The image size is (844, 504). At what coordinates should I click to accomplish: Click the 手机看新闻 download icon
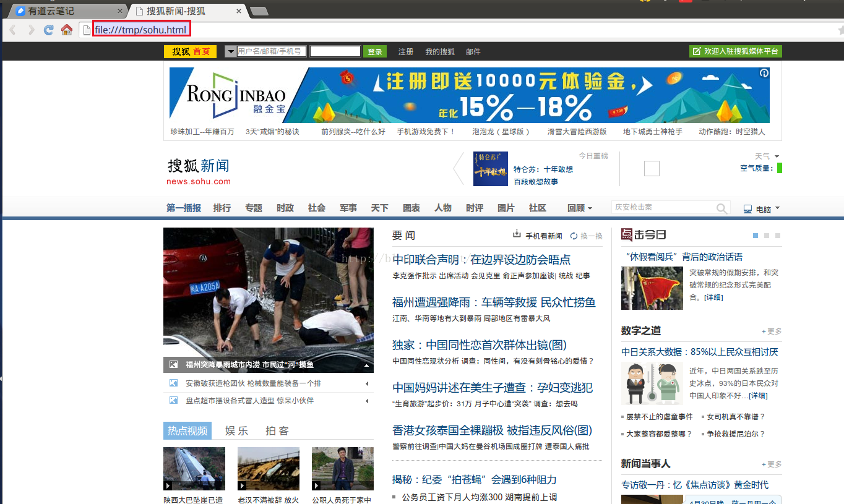[517, 234]
